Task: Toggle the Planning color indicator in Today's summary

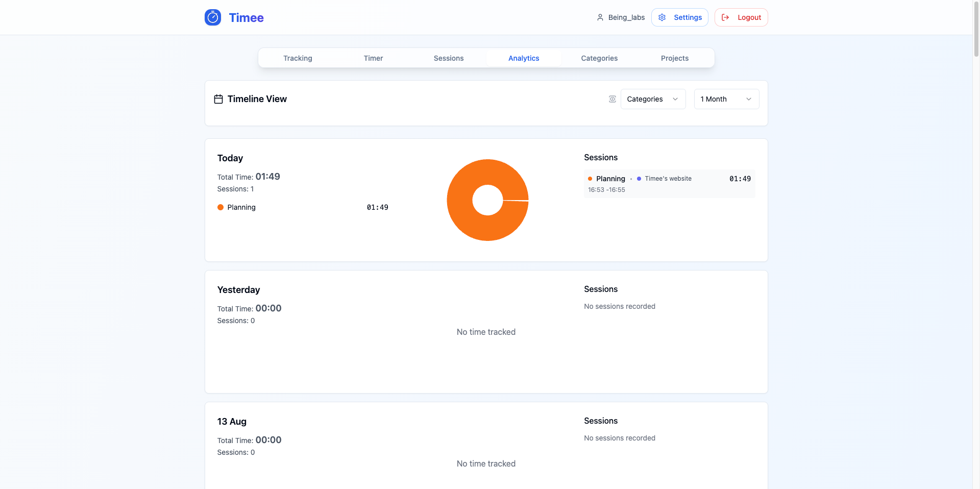Action: click(x=219, y=207)
